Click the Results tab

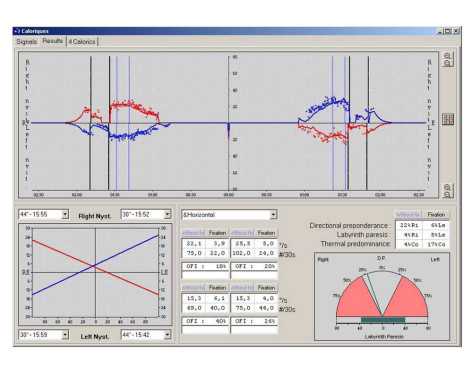pyautogui.click(x=53, y=41)
